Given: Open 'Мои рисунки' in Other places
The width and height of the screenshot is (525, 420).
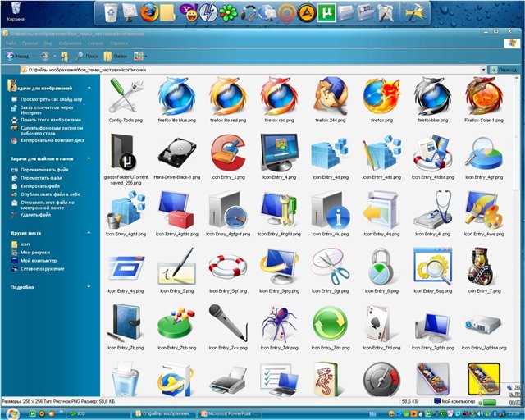Looking at the screenshot, I should 35,253.
